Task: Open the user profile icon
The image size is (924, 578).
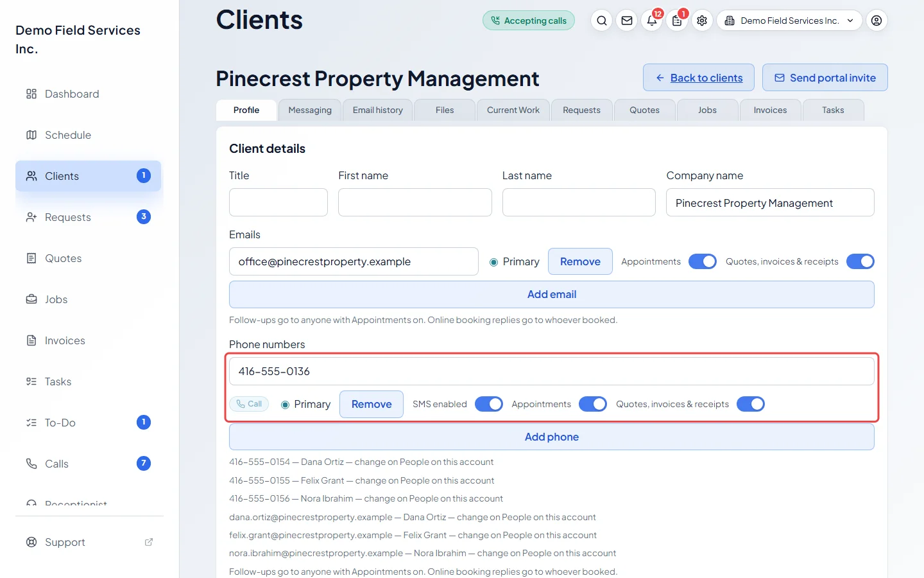Action: click(877, 21)
